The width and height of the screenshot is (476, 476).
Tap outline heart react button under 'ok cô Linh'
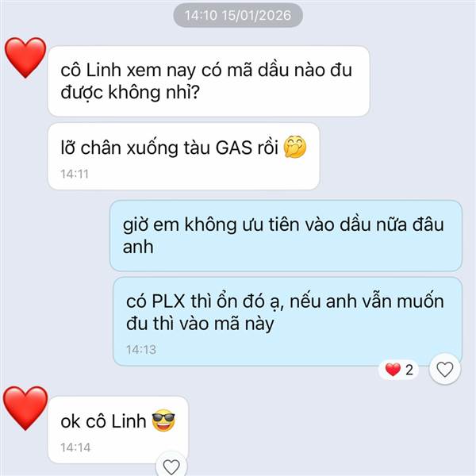[171, 466]
